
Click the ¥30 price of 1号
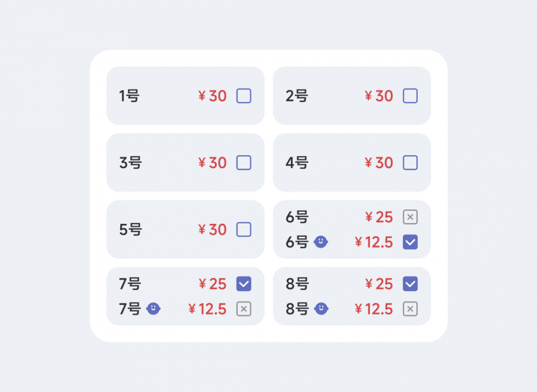(212, 96)
